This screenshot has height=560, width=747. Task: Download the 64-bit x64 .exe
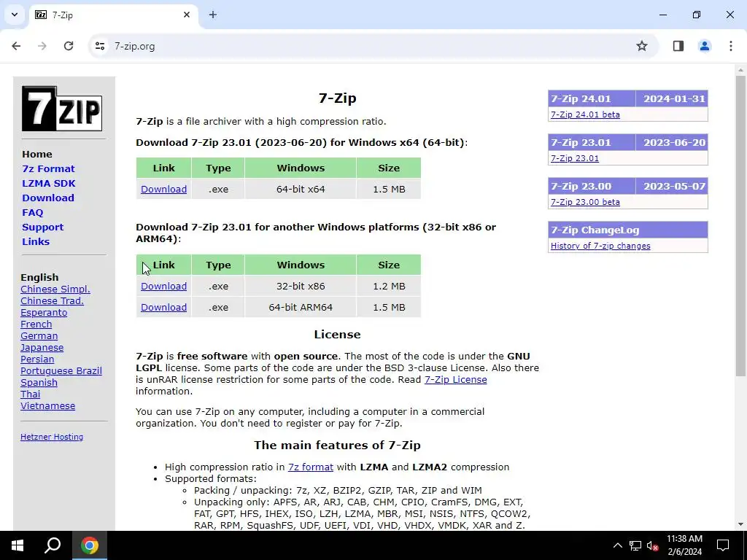click(163, 189)
